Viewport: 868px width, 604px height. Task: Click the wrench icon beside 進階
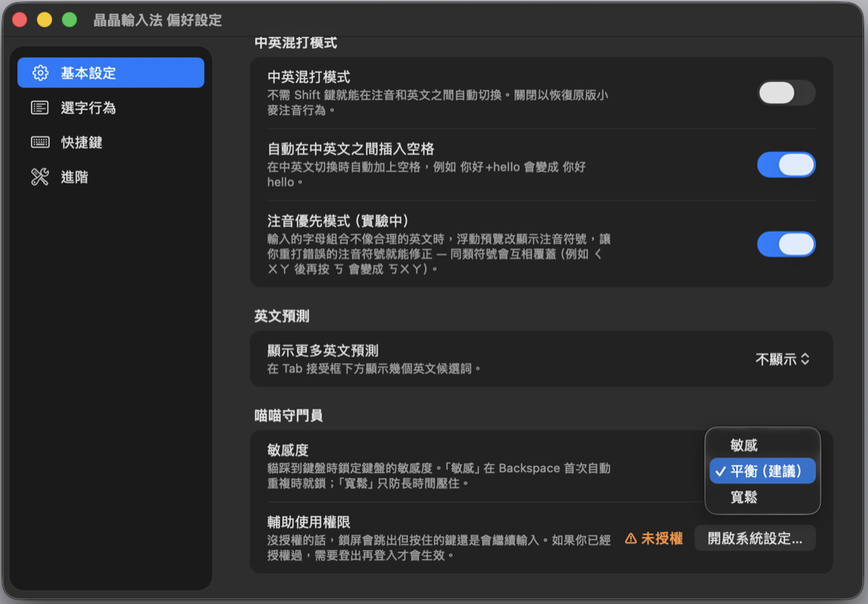[40, 177]
